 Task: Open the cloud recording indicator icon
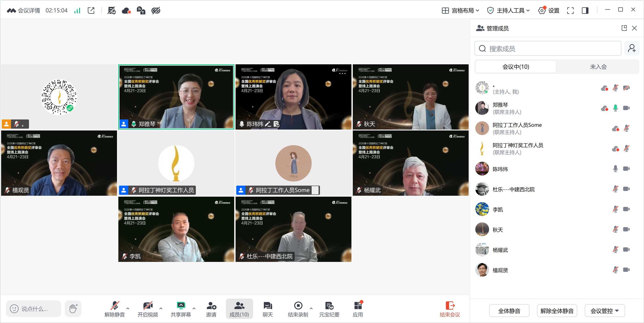126,11
